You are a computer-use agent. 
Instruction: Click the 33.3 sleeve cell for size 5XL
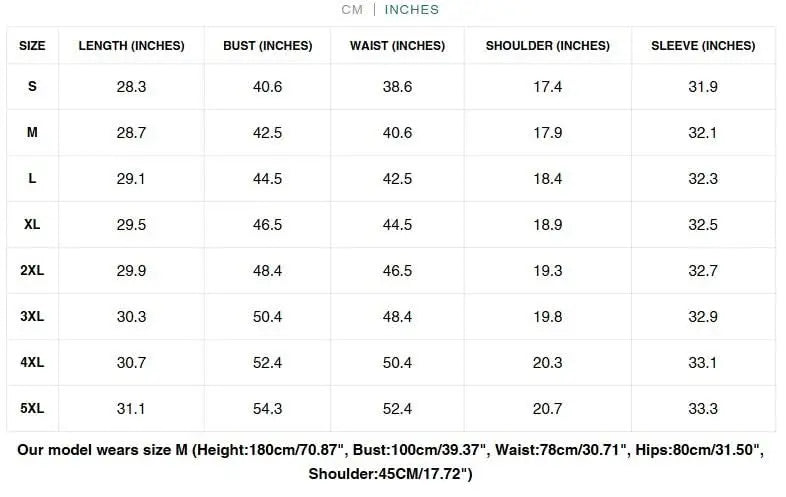[x=703, y=409]
